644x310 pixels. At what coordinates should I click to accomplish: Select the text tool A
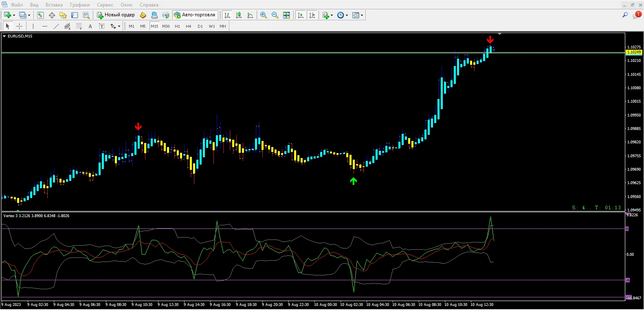[x=90, y=26]
